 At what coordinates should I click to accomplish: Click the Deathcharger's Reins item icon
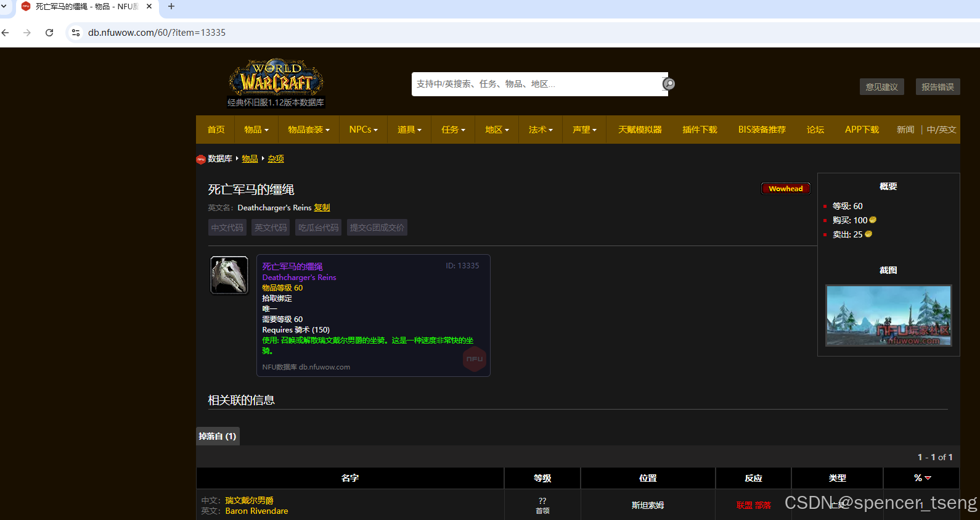[229, 275]
